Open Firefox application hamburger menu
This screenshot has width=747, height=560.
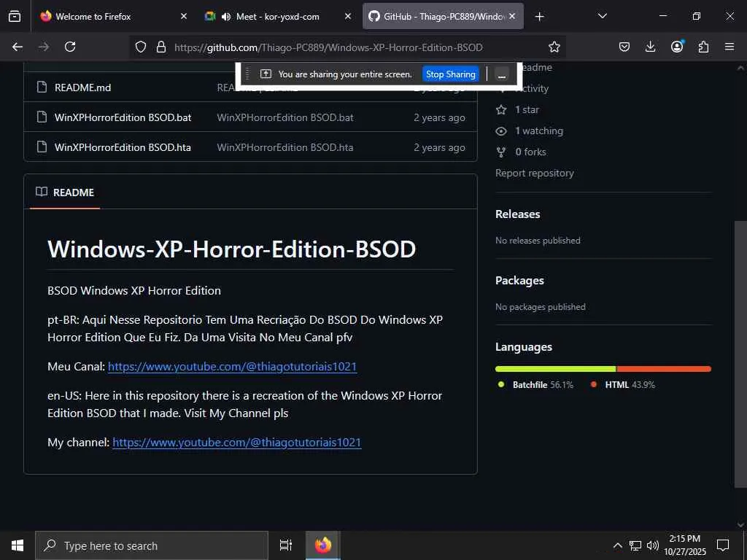tap(729, 47)
